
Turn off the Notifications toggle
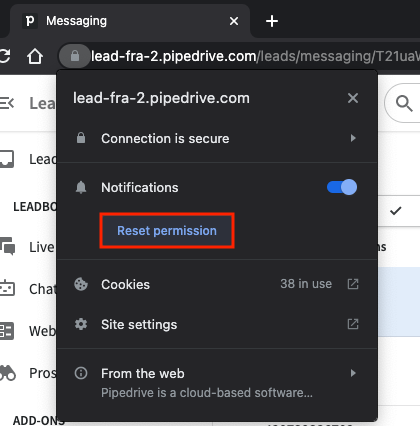coord(342,187)
